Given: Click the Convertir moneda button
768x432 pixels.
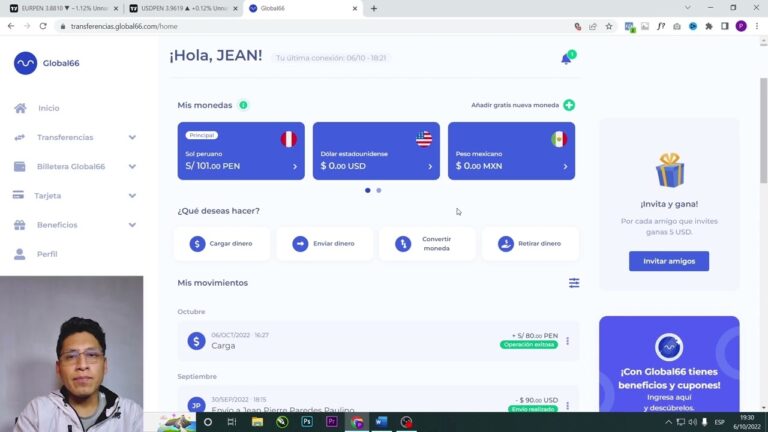Looking at the screenshot, I should pyautogui.click(x=427, y=243).
